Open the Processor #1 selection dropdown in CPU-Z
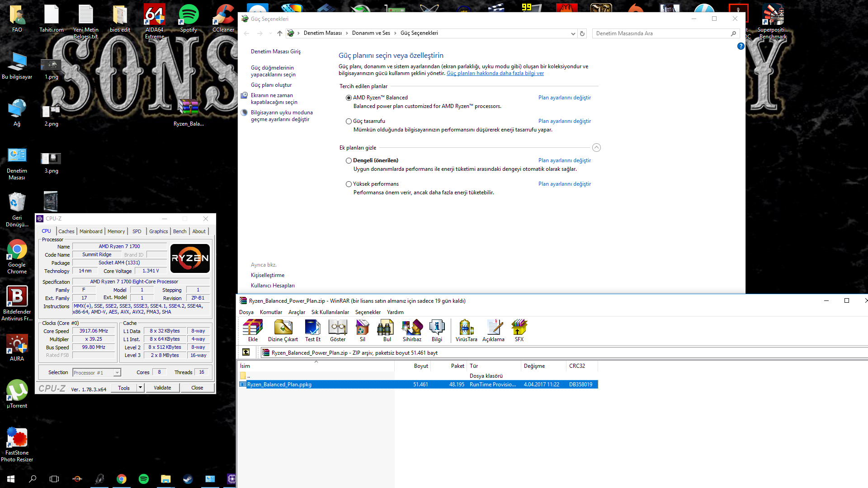 117,373
